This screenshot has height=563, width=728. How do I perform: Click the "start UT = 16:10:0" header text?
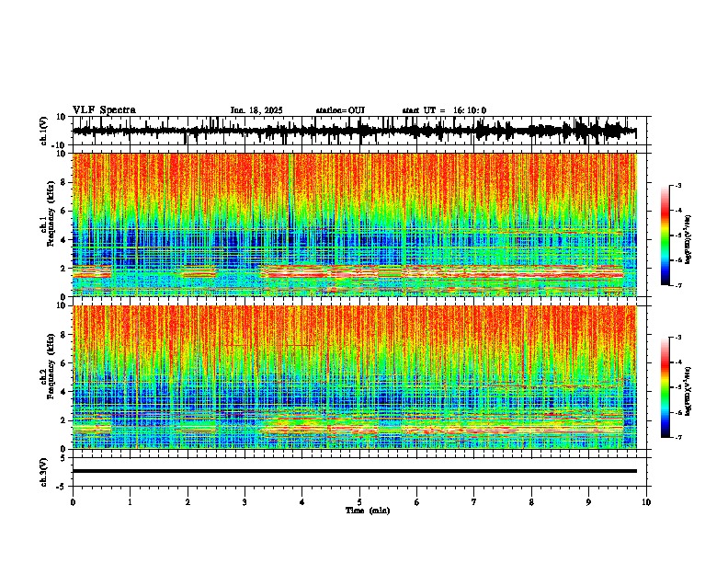pyautogui.click(x=444, y=110)
